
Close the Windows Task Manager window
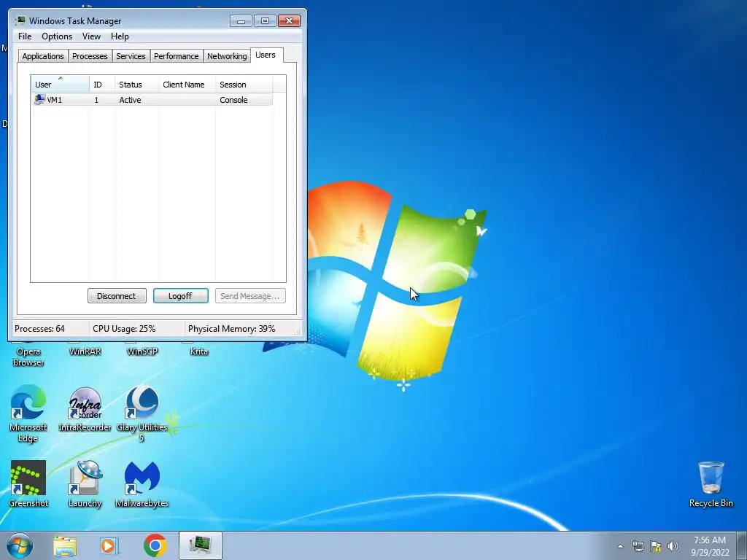289,20
